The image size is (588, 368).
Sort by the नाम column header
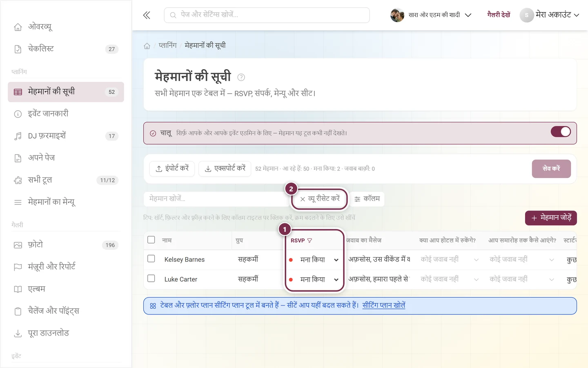coord(167,240)
